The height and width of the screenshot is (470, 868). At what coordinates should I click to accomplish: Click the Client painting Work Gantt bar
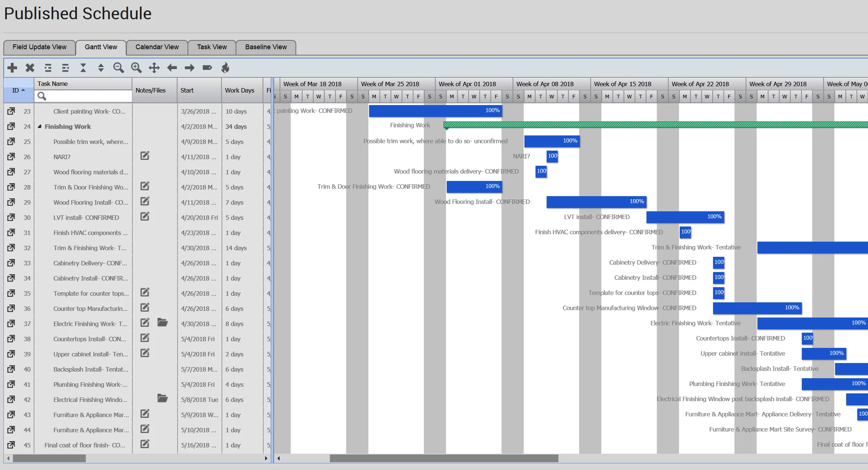point(436,111)
